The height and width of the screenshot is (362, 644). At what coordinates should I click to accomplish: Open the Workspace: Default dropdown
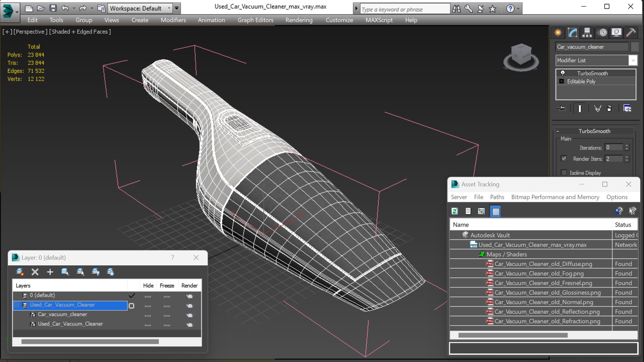(140, 8)
